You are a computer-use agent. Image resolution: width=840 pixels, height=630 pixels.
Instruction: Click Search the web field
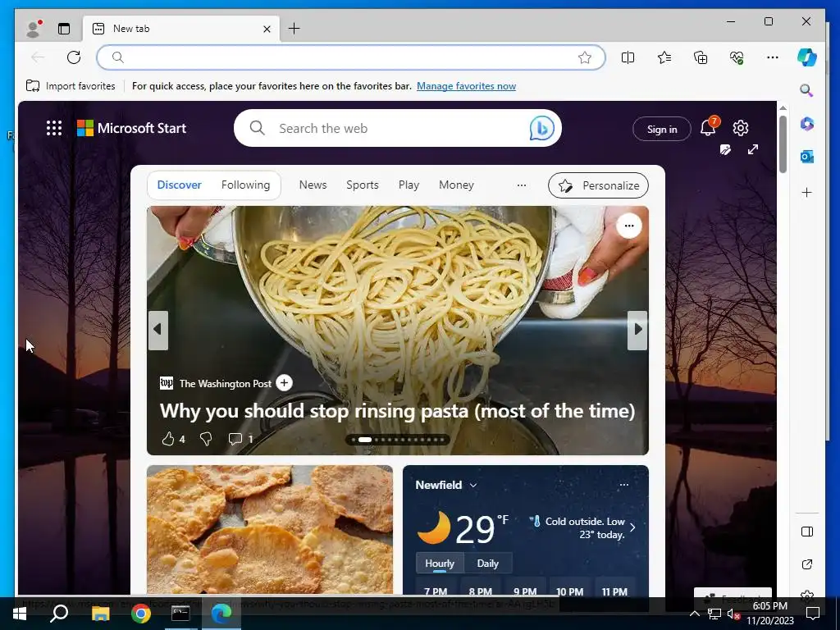click(x=398, y=128)
